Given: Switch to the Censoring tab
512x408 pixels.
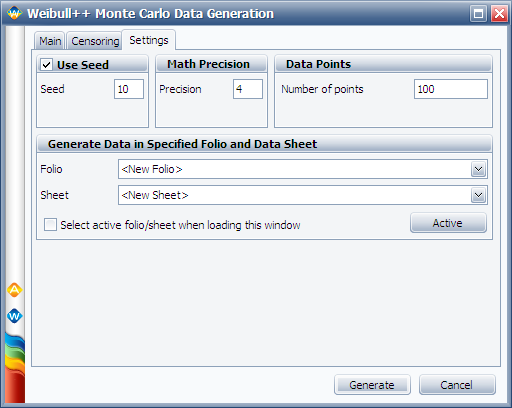Looking at the screenshot, I should point(95,41).
